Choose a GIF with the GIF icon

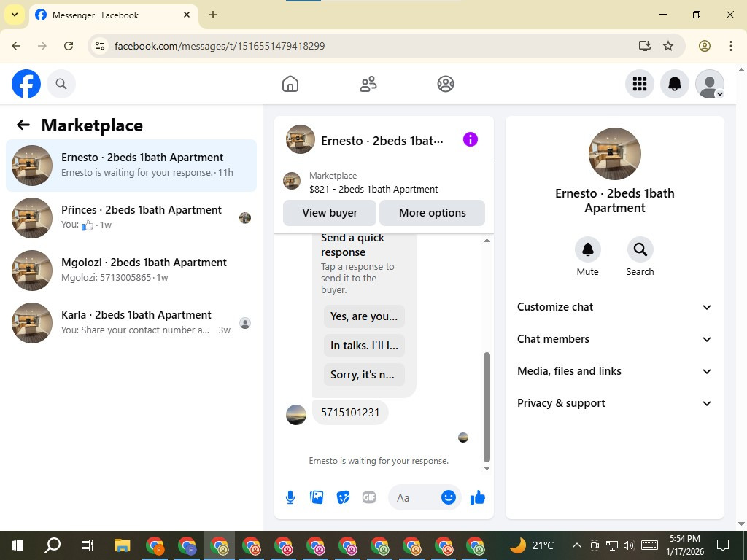coord(369,497)
